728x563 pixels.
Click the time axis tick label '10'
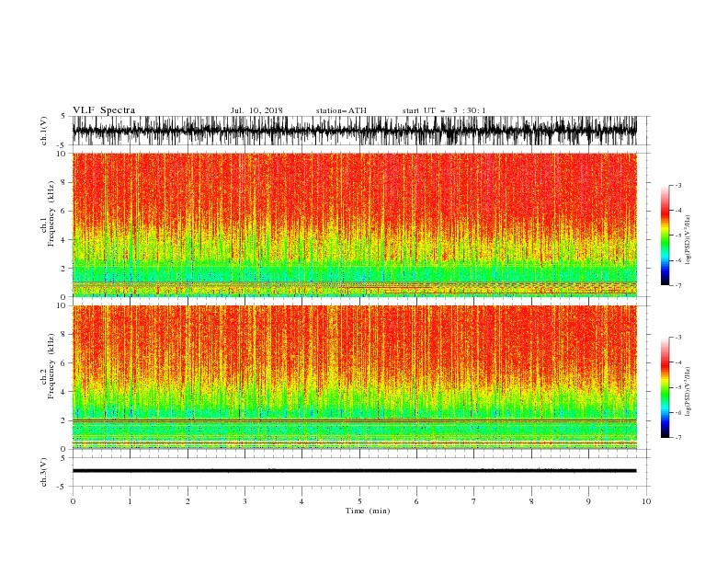[x=646, y=501]
